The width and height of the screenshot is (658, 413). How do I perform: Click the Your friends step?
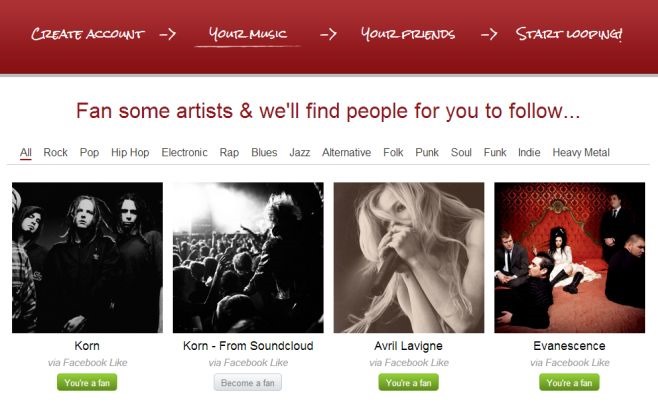pyautogui.click(x=407, y=34)
